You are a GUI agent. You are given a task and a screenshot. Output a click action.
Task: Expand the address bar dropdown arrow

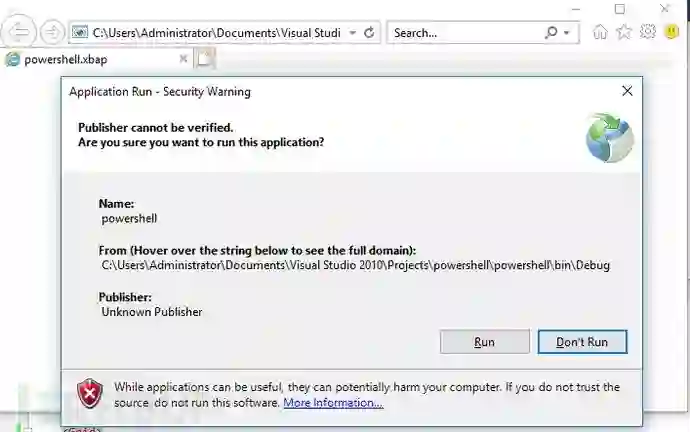(x=352, y=32)
